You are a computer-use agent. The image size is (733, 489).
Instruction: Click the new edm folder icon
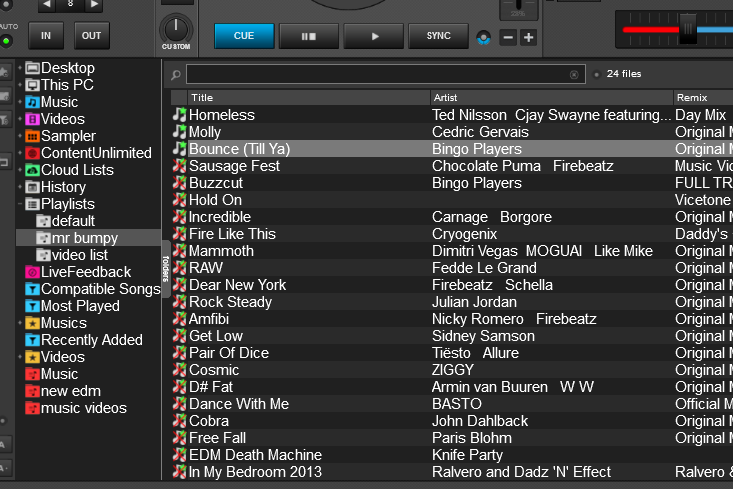(32, 391)
